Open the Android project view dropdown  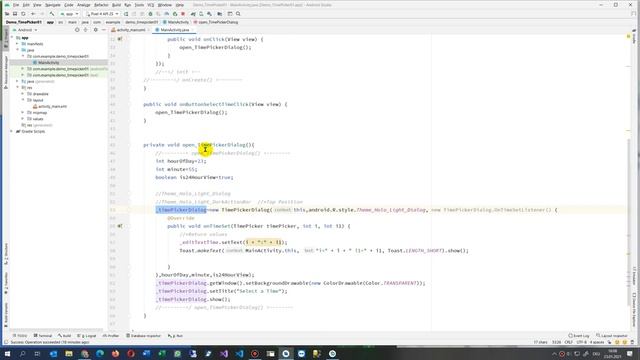[25, 30]
